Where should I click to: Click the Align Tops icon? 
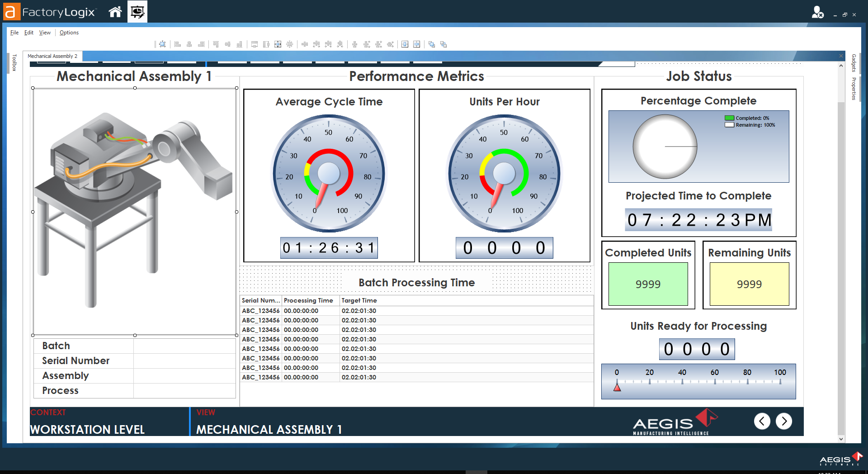[x=216, y=44]
